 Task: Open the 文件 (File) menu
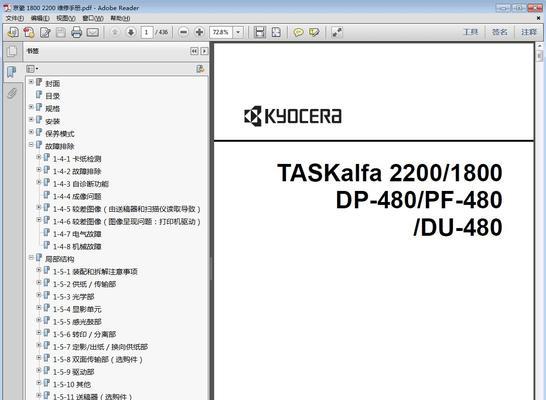15,18
